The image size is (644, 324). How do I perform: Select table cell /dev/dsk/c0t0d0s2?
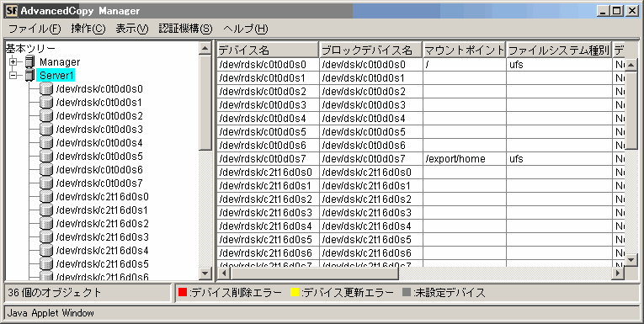click(x=371, y=92)
